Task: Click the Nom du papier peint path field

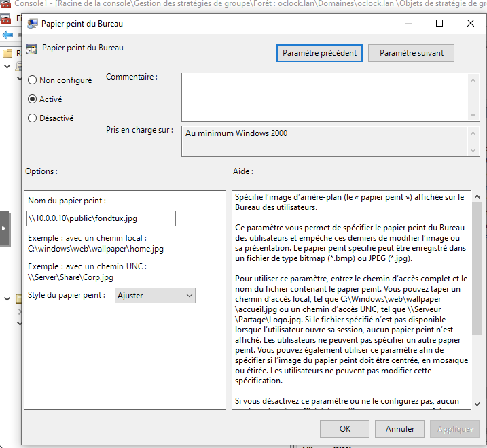Action: coord(101,218)
